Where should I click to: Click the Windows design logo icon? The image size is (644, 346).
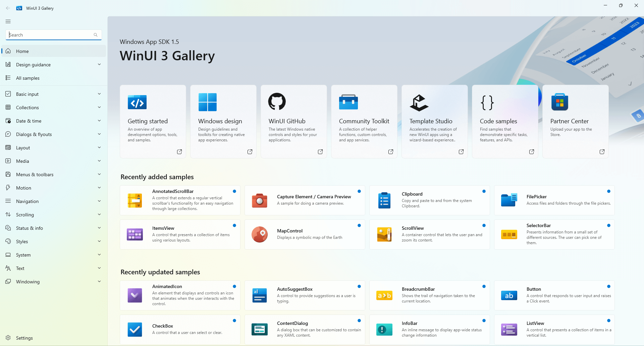coord(208,102)
